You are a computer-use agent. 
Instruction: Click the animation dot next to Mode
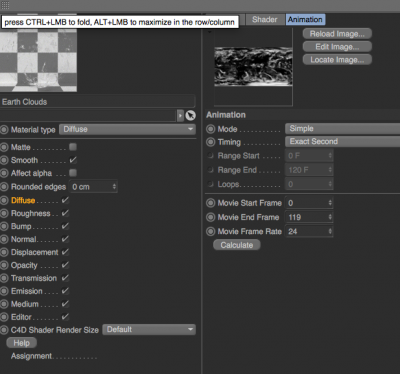[210, 129]
